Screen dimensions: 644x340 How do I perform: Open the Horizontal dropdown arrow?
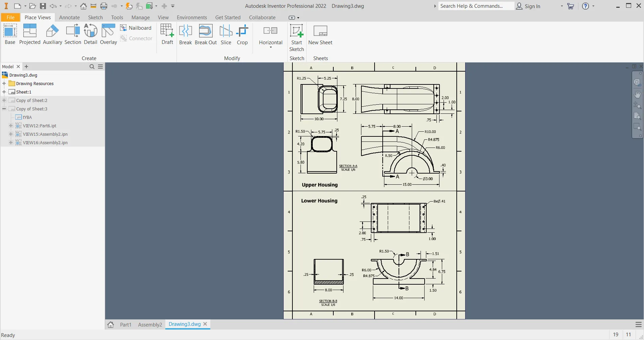tap(270, 47)
